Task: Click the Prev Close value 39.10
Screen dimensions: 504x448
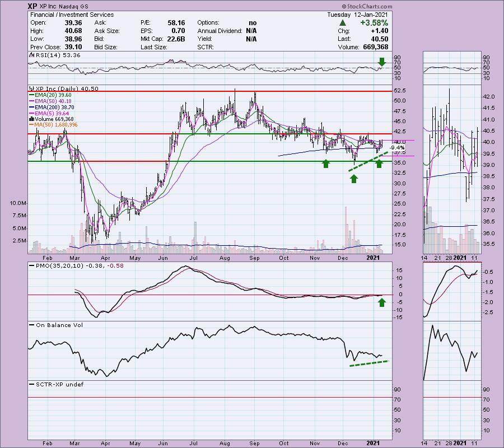Action: (x=73, y=47)
